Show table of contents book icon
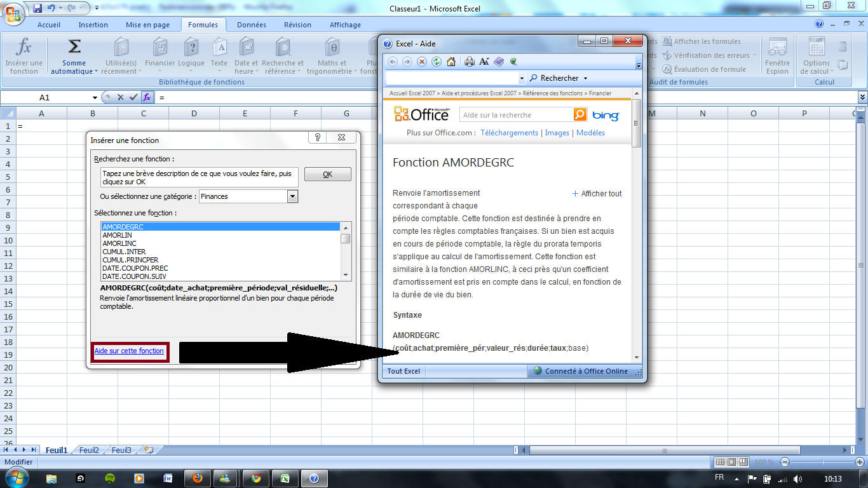 (499, 62)
